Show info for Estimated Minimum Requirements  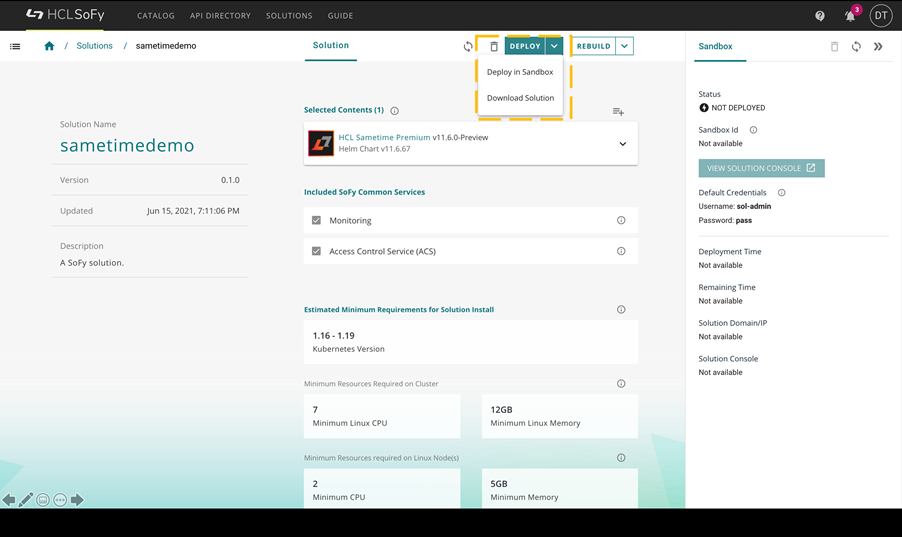pos(621,310)
